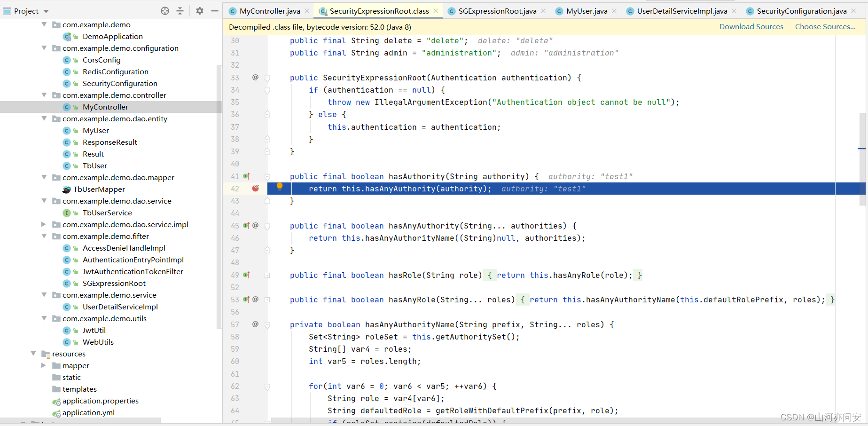The image size is (868, 426).
Task: Close the SecurityConfiguration.java tab
Action: click(853, 11)
